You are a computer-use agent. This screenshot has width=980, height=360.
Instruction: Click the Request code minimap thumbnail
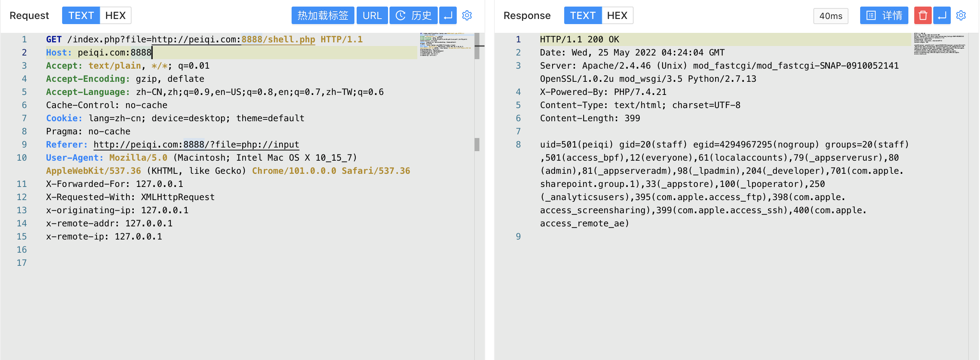click(x=446, y=45)
